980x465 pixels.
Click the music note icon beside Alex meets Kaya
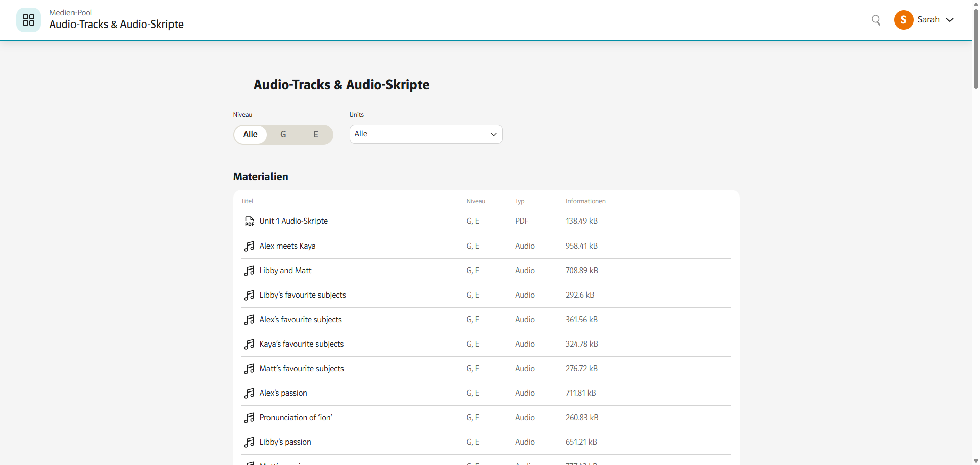tap(249, 246)
